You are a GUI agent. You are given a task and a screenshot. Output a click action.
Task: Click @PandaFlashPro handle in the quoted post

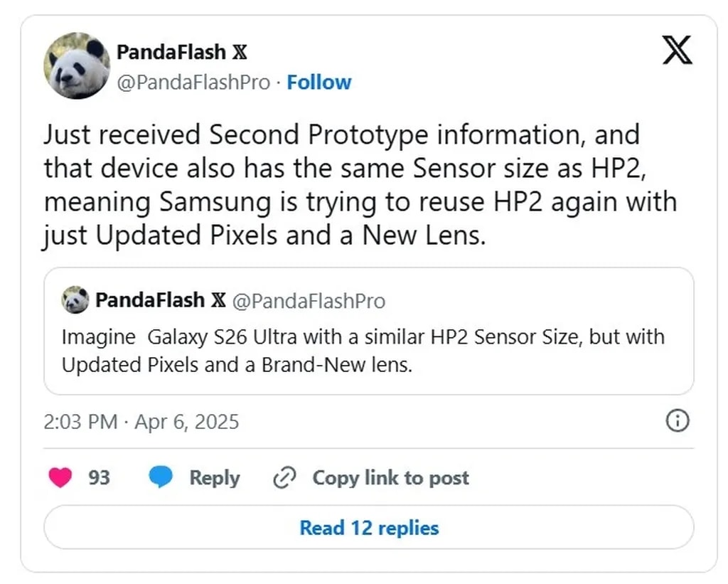(x=309, y=301)
